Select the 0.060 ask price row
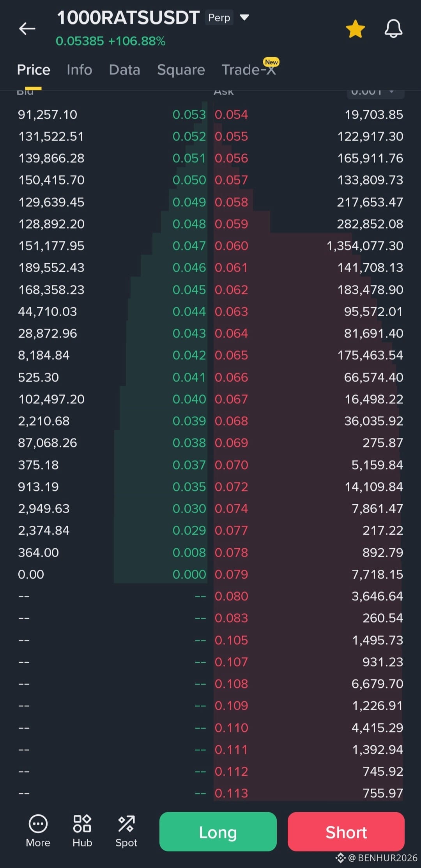The width and height of the screenshot is (421, 868). pos(309,246)
